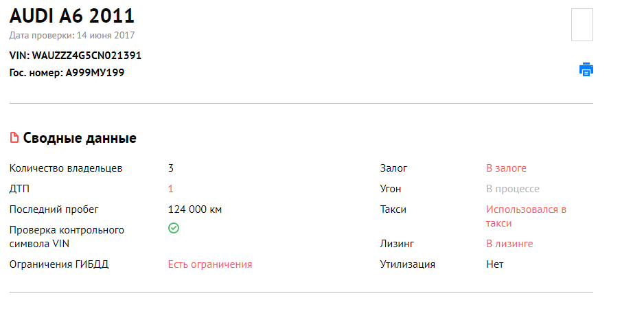The width and height of the screenshot is (644, 309).
Task: Click the gray В процессе status
Action: click(x=513, y=189)
